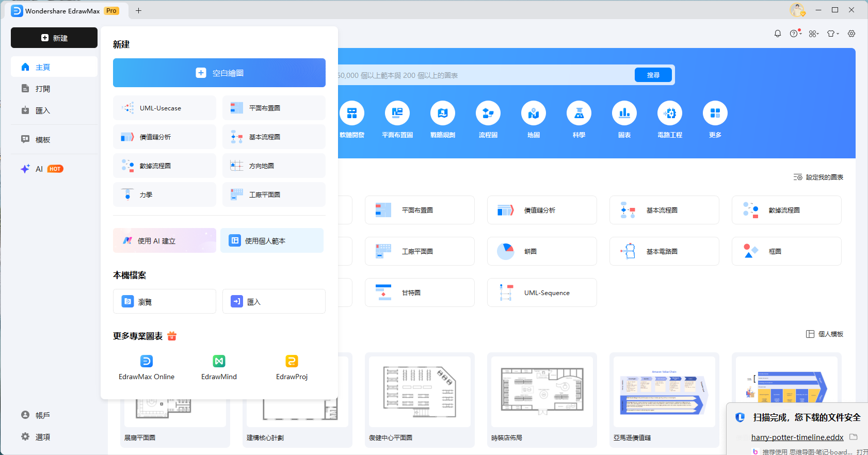Open 平面布置圖 card in main grid
Viewport: 868px width, 455px height.
[420, 210]
